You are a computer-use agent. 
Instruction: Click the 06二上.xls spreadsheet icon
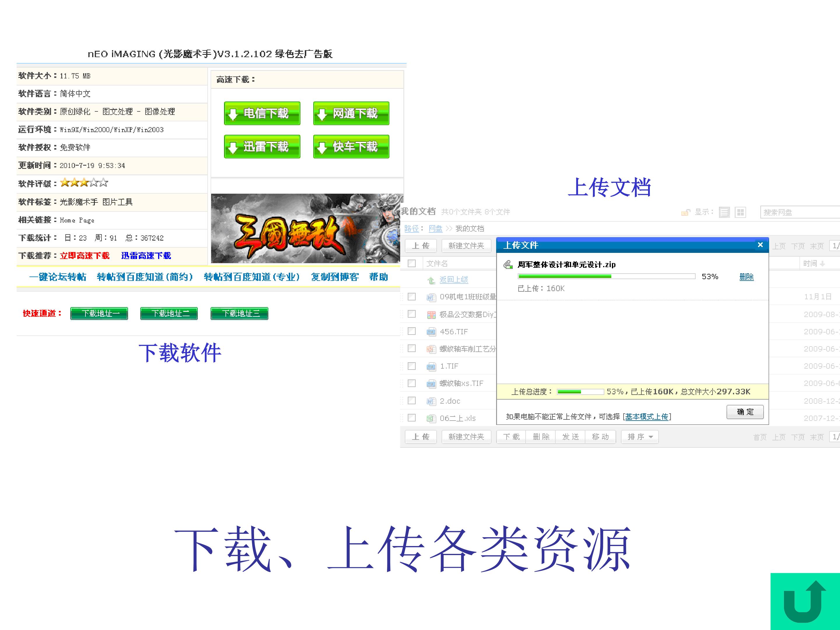click(431, 419)
